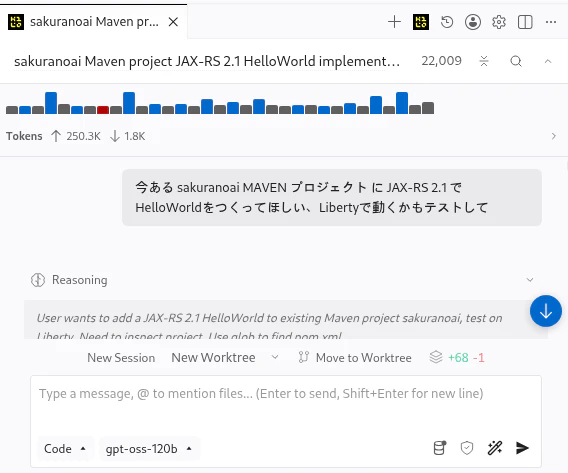Collapse Reasoning with its chevron
Screen dimensions: 568x473
[x=530, y=280]
